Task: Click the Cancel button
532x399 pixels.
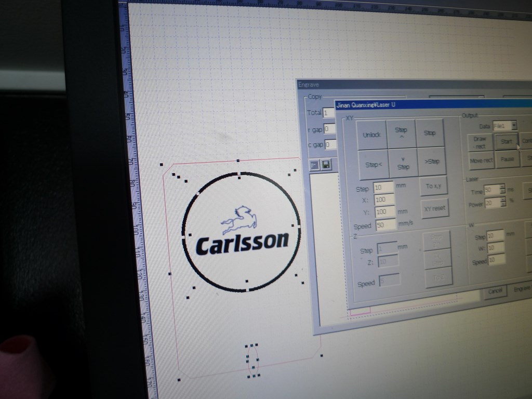Action: coord(495,291)
